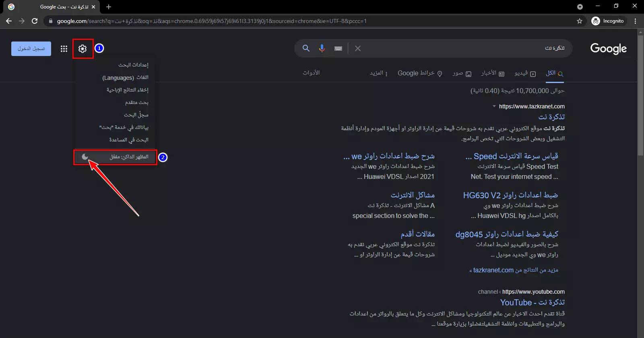Open a new tab with the plus button

[108, 7]
